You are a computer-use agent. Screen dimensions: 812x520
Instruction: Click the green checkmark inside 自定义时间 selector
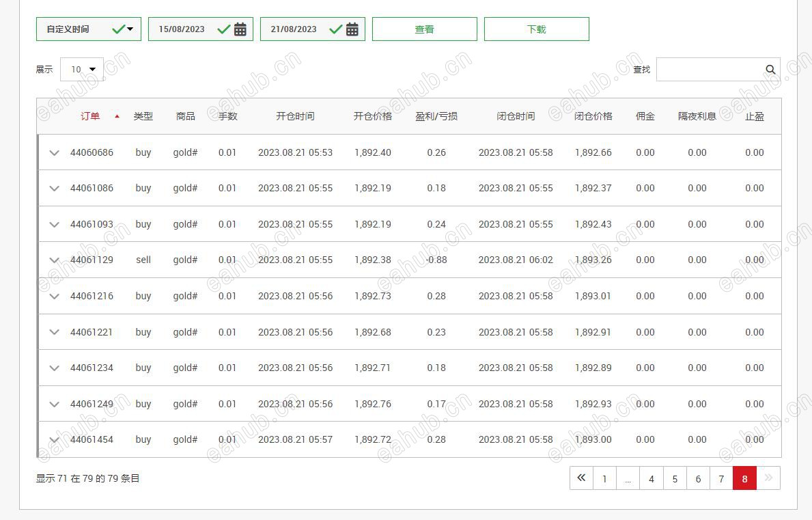117,27
